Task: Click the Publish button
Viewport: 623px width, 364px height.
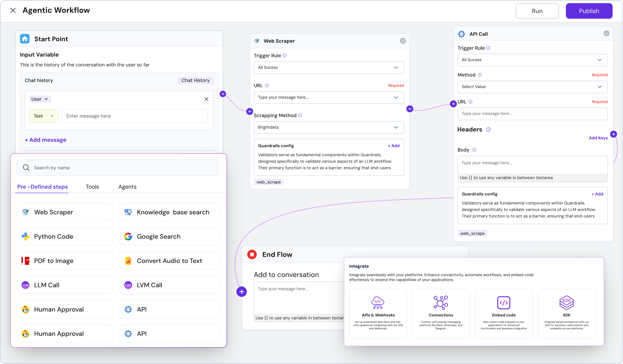Action: (x=589, y=11)
